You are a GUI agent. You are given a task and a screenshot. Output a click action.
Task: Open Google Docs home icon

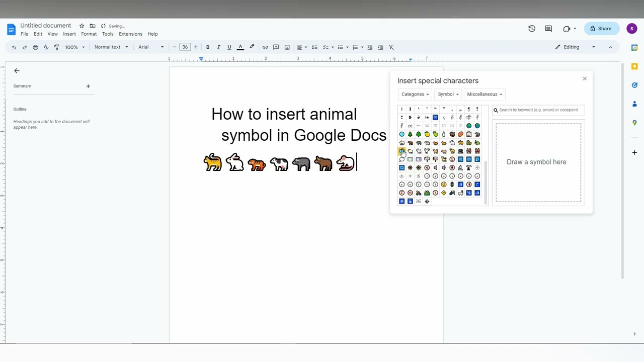(x=11, y=29)
